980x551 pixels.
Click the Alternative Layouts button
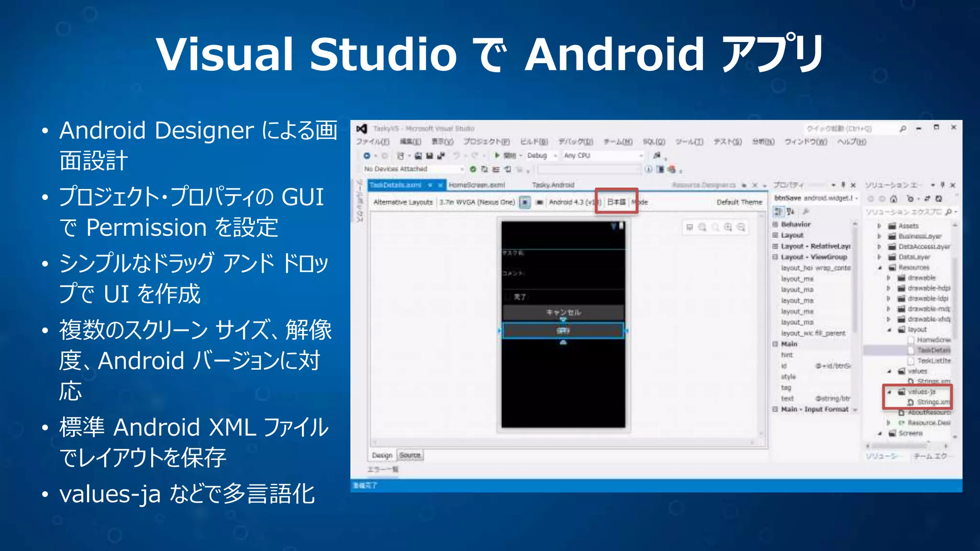(x=403, y=202)
